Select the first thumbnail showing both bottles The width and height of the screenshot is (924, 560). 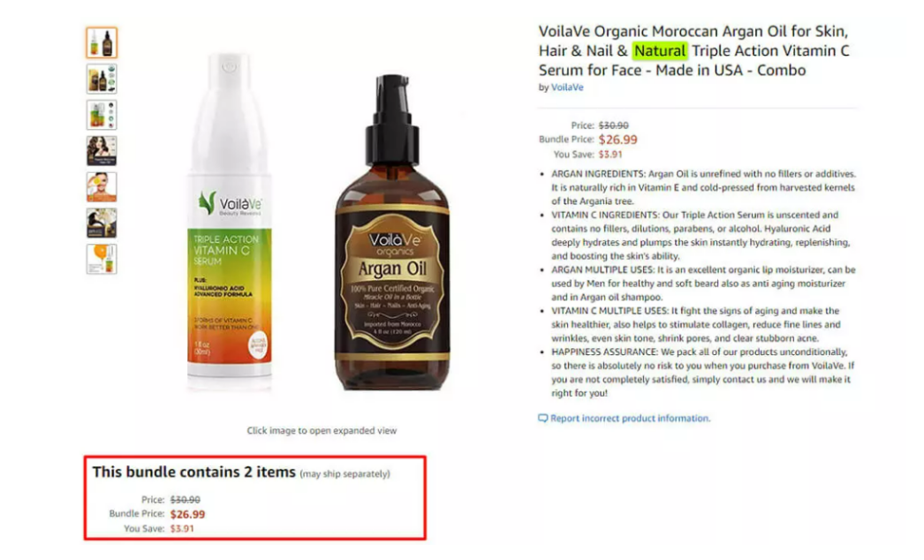pos(102,42)
